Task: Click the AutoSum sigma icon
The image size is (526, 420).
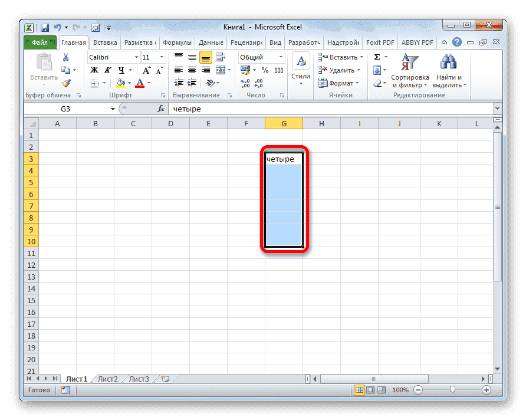Action: [376, 57]
